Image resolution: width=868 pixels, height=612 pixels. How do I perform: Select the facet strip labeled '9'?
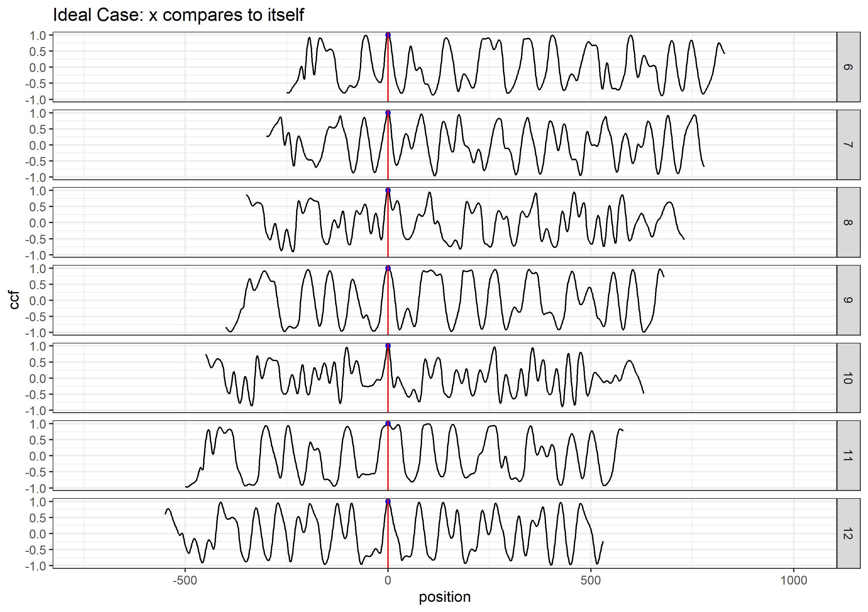(848, 300)
